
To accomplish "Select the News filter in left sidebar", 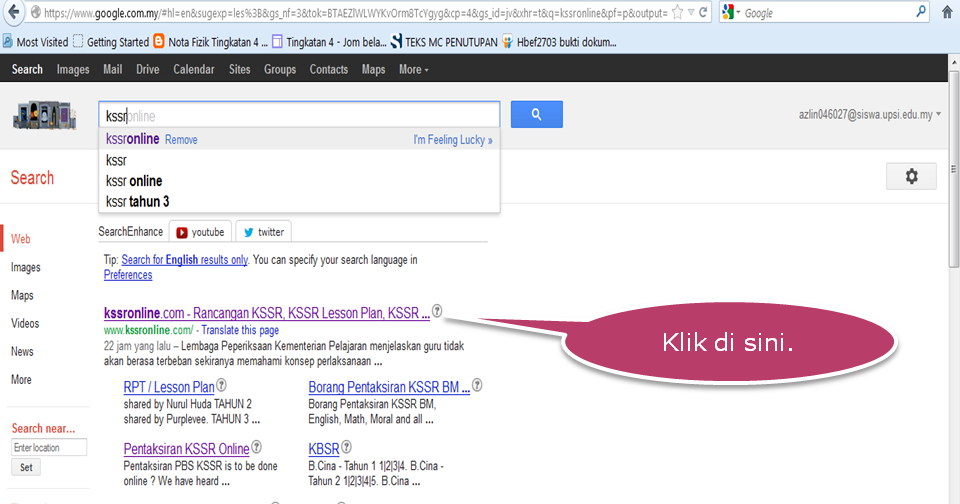I will point(22,352).
